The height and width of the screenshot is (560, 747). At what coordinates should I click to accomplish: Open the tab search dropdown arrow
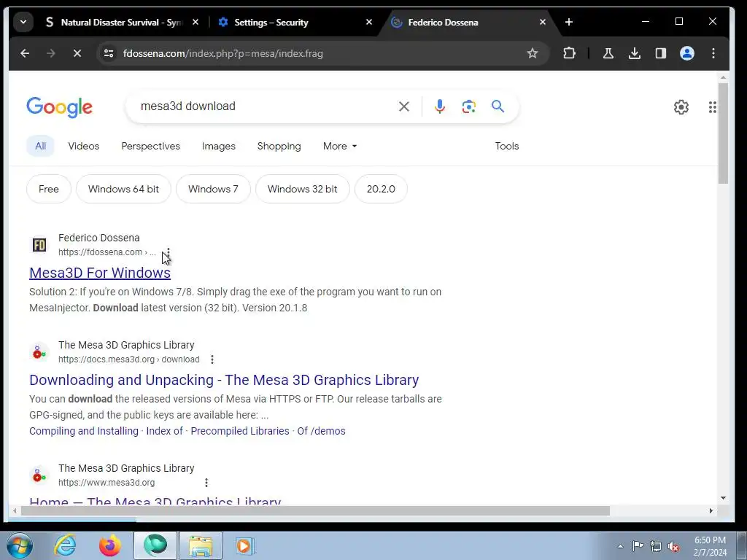tap(23, 22)
